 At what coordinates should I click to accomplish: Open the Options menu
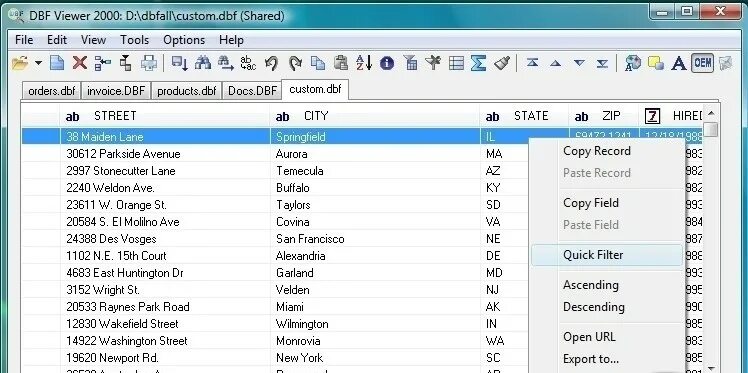184,40
